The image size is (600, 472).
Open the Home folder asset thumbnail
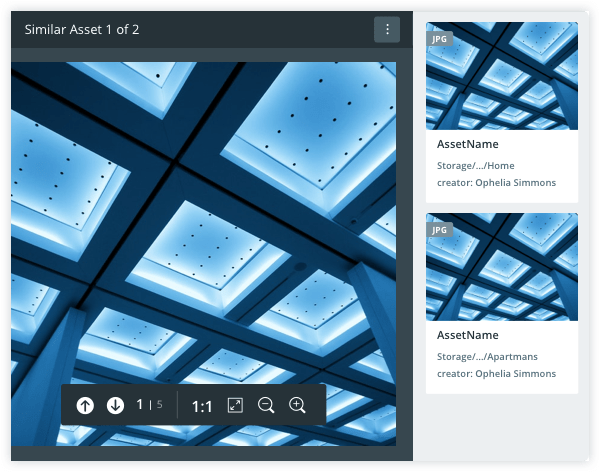pyautogui.click(x=502, y=76)
